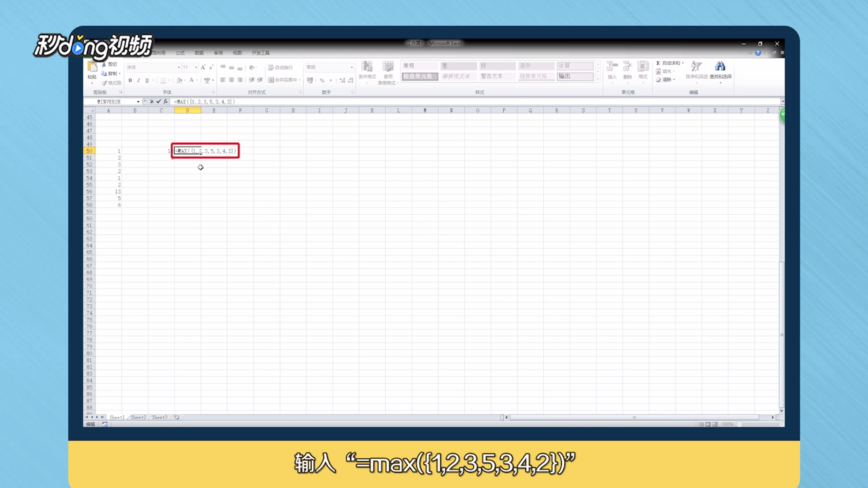The width and height of the screenshot is (868, 488).
Task: Align text right
Action: (240, 80)
